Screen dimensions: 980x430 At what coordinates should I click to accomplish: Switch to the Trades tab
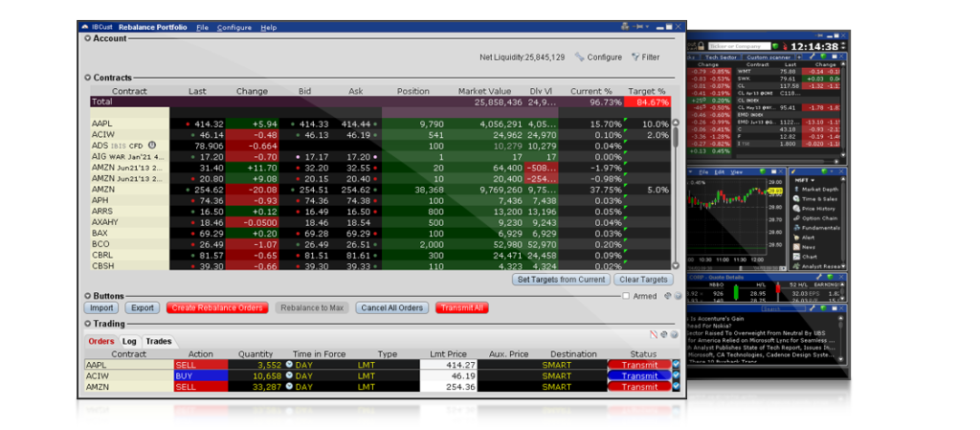coord(158,341)
